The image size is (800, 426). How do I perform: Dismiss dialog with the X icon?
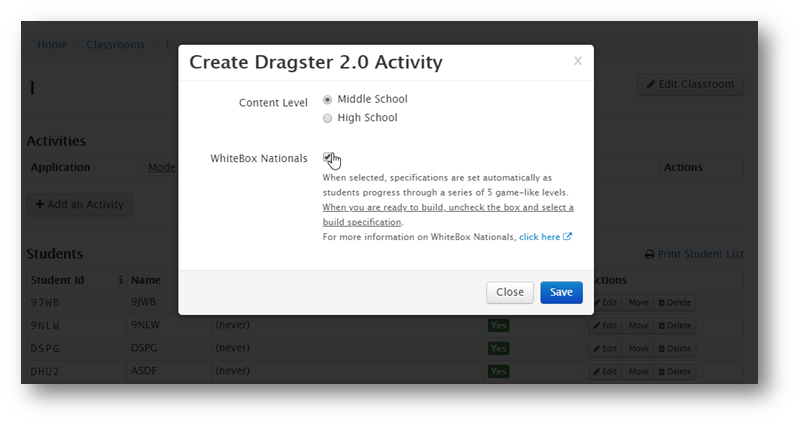click(x=578, y=61)
